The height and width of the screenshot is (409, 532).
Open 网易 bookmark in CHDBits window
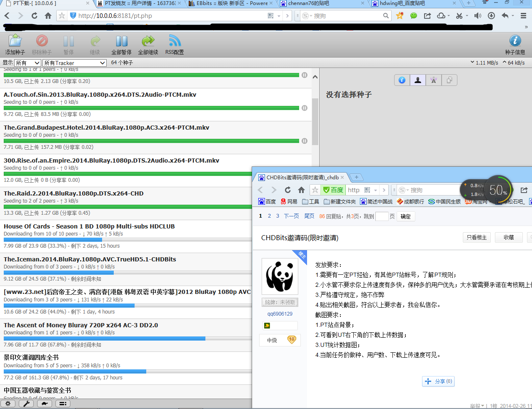[289, 201]
